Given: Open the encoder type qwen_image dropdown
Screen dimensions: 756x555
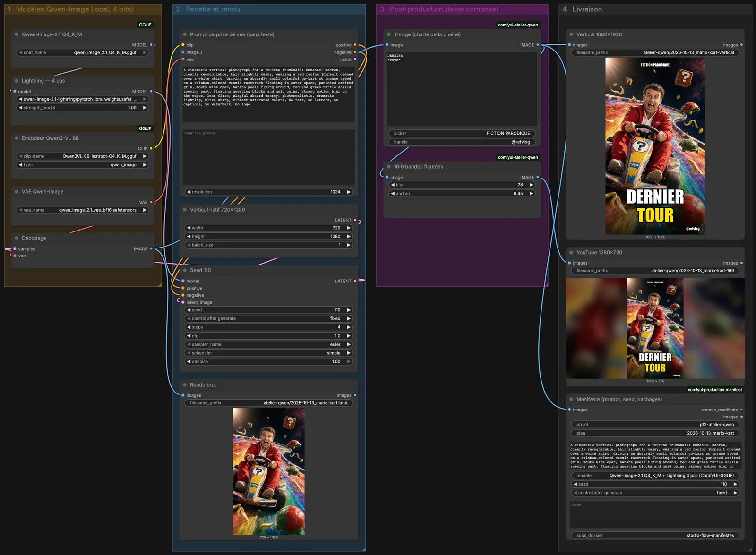Looking at the screenshot, I should [x=83, y=165].
